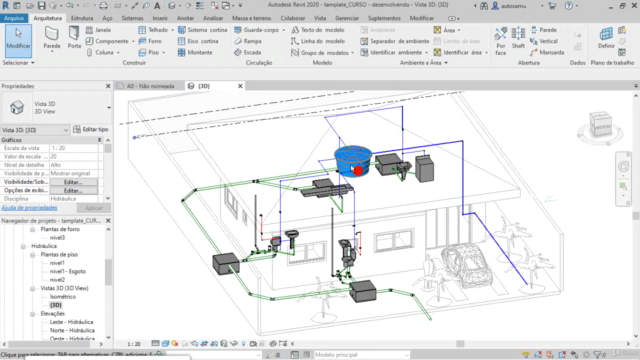Choose the Guarda-corpo railing tool
Image resolution: width=640 pixels, height=360 pixels.
(257, 30)
